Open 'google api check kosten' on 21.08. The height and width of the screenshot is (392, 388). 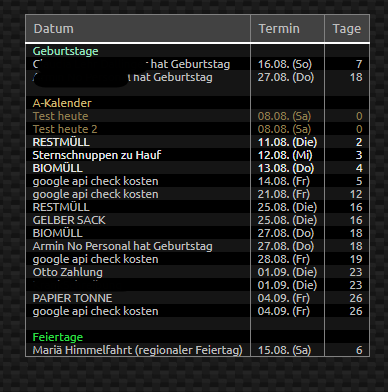pos(96,194)
